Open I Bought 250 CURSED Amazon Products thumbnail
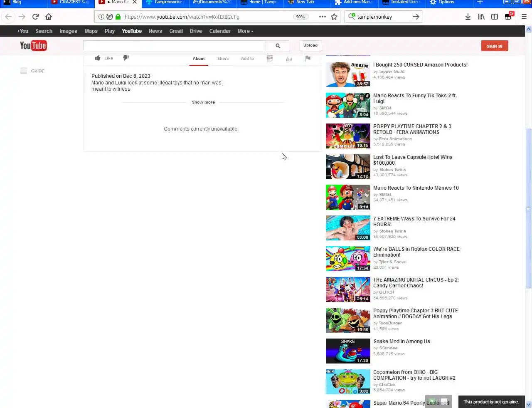This screenshot has height=408, width=532. pyautogui.click(x=348, y=74)
